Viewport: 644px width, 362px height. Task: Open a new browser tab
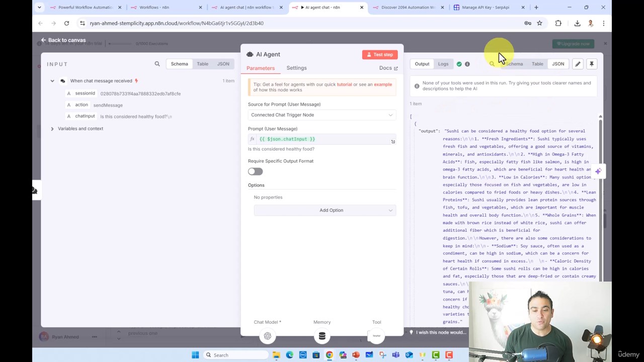(x=536, y=8)
